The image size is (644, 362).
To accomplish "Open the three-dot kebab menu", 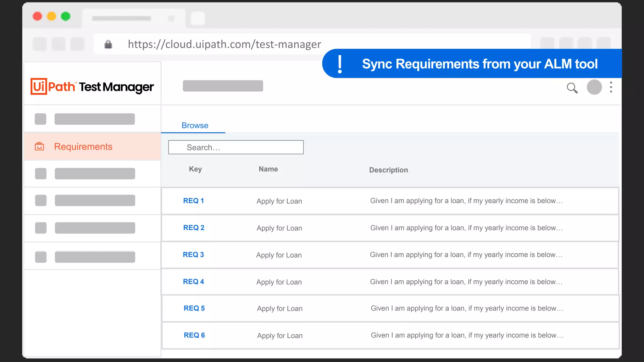I will click(x=611, y=87).
